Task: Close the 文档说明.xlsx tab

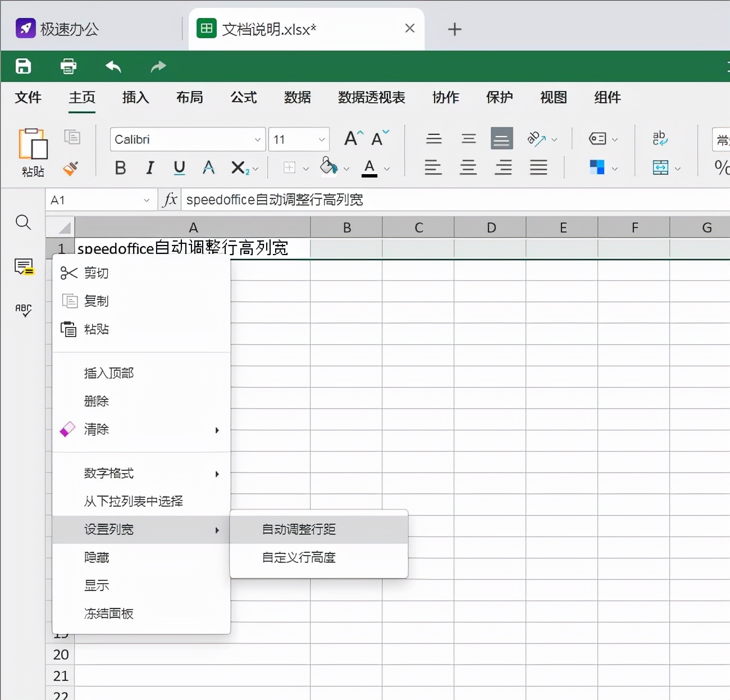Action: pos(410,28)
